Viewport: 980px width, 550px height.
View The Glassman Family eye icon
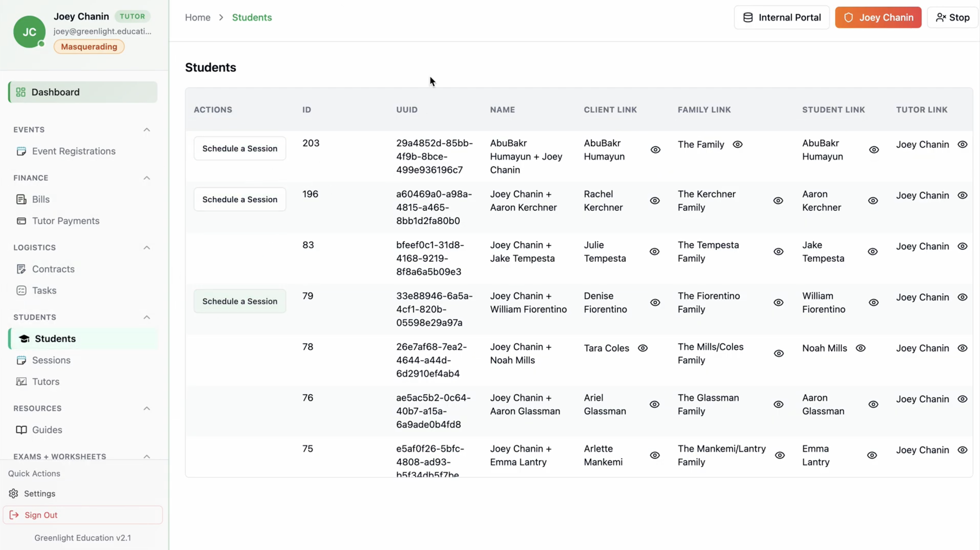tap(779, 404)
